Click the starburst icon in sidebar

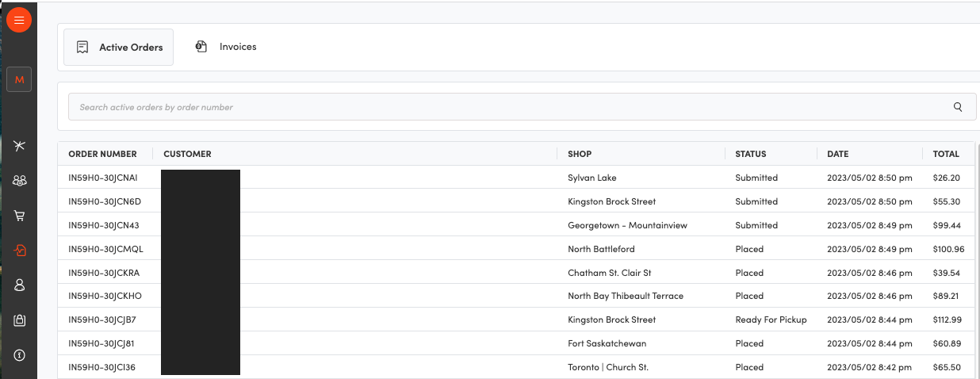point(20,145)
